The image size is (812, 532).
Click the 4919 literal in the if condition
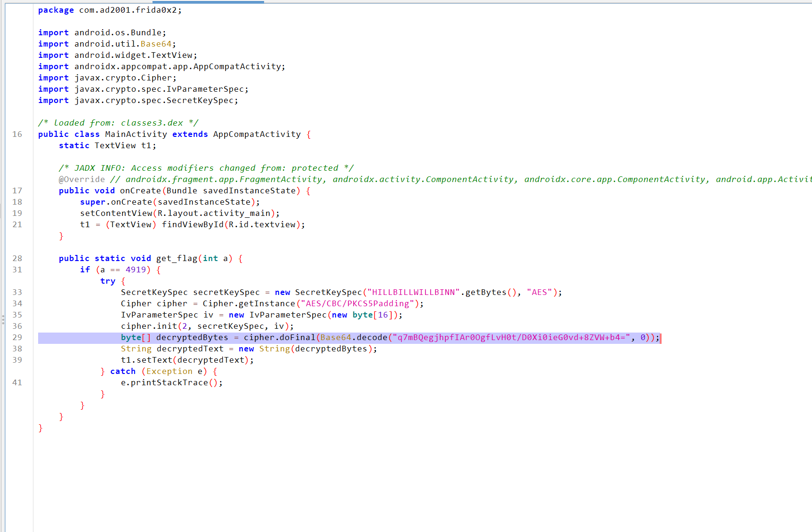[136, 270]
